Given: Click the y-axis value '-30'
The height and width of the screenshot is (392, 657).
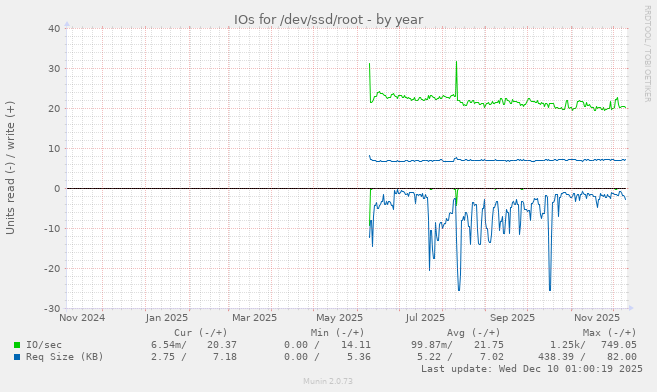Looking at the screenshot, I should 52,309.
